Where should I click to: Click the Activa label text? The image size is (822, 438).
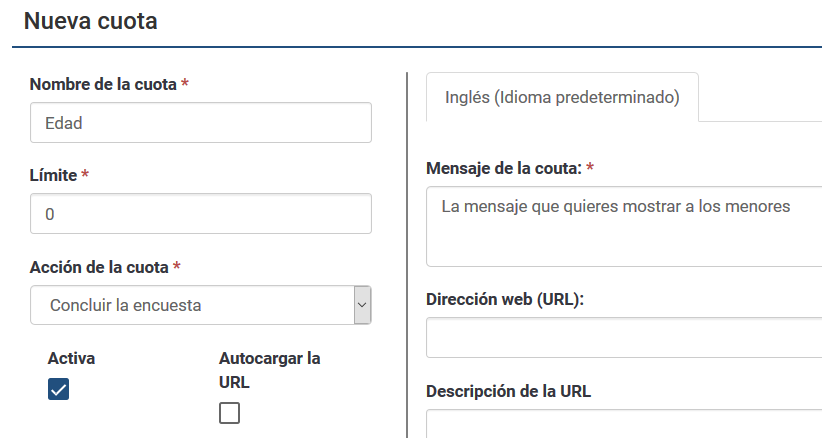tap(71, 358)
